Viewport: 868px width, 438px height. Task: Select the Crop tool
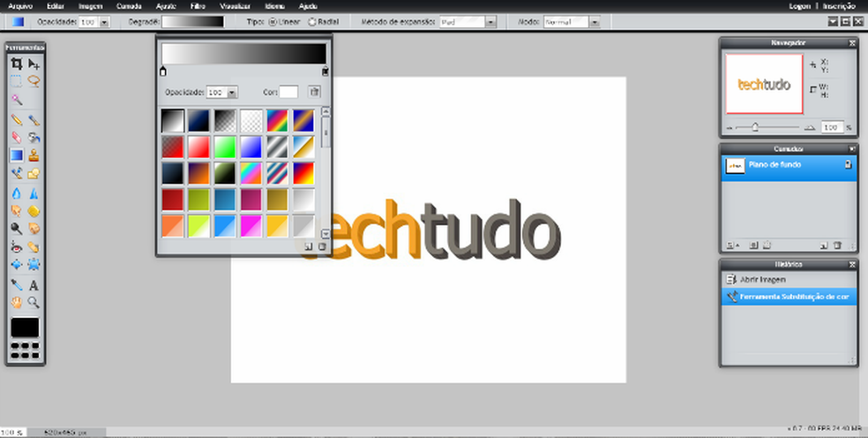(17, 64)
